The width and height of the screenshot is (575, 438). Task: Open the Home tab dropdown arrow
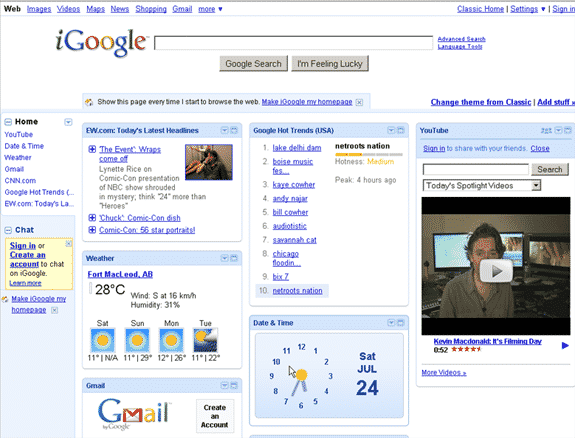click(68, 122)
